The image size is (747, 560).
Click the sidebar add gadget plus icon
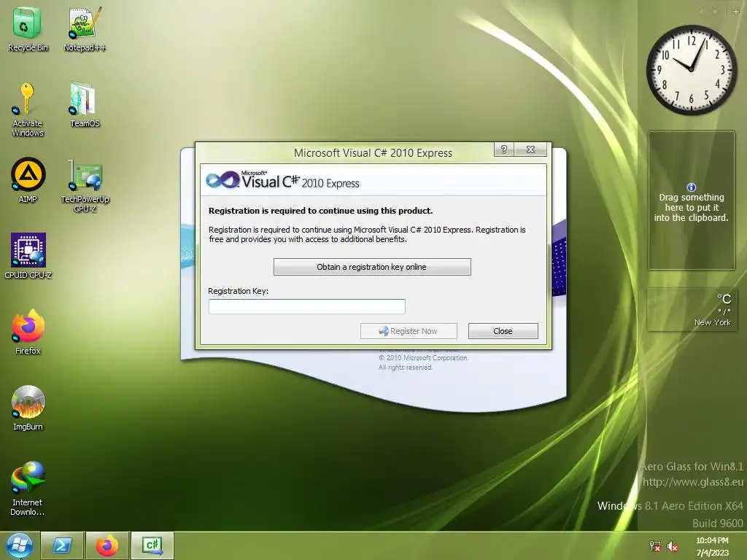[737, 12]
